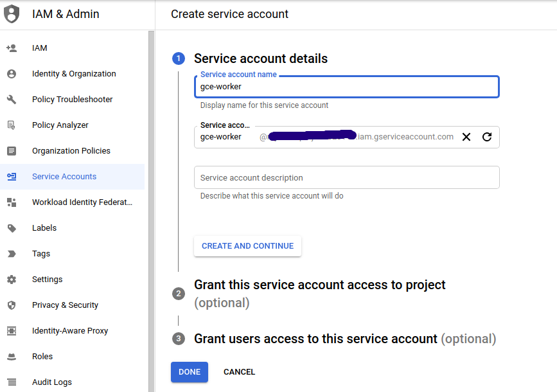557x392 pixels.
Task: Focus the Service account description field
Action: point(347,177)
